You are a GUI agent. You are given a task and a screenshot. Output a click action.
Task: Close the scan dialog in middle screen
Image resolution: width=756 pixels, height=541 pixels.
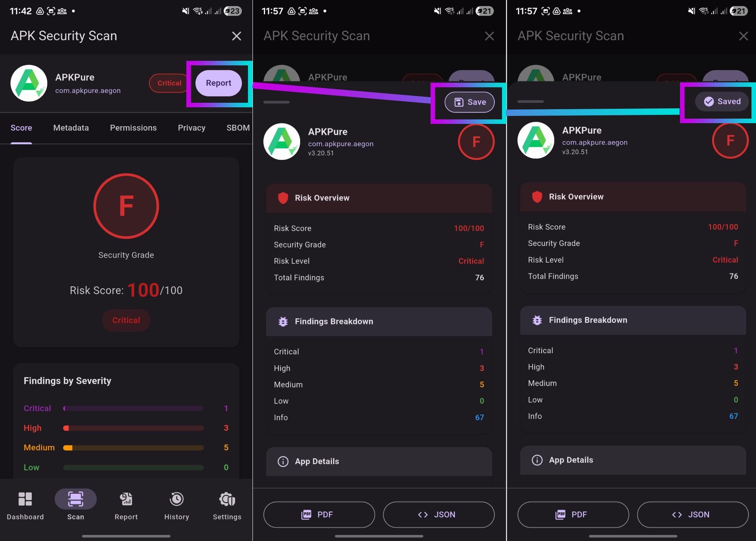490,36
